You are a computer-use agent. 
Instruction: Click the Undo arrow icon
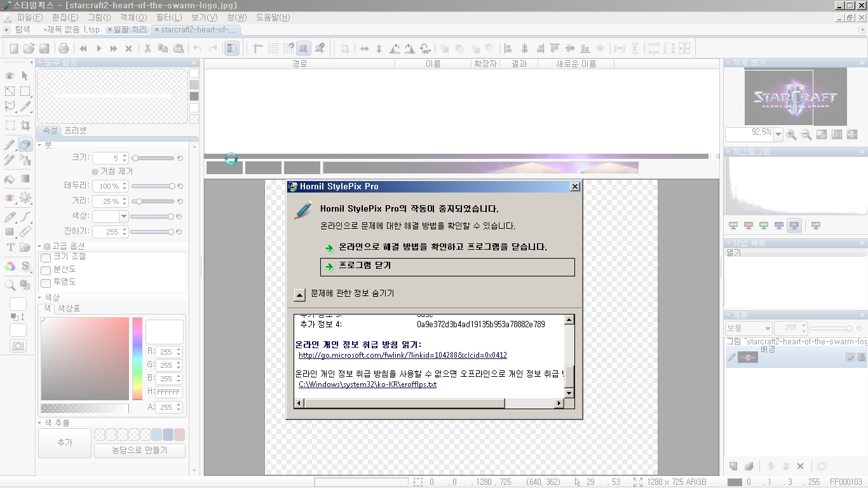coord(198,48)
